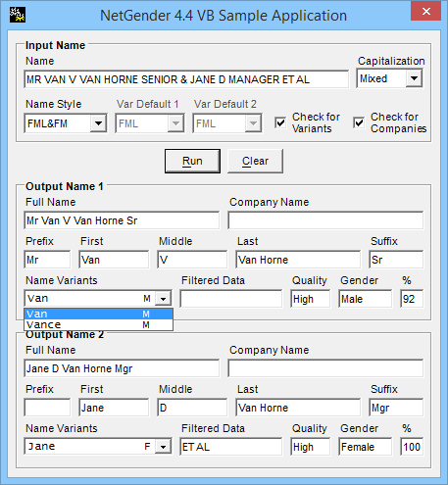Close the NetGender sample application window
Image resolution: width=448 pixels, height=485 pixels.
click(425, 12)
